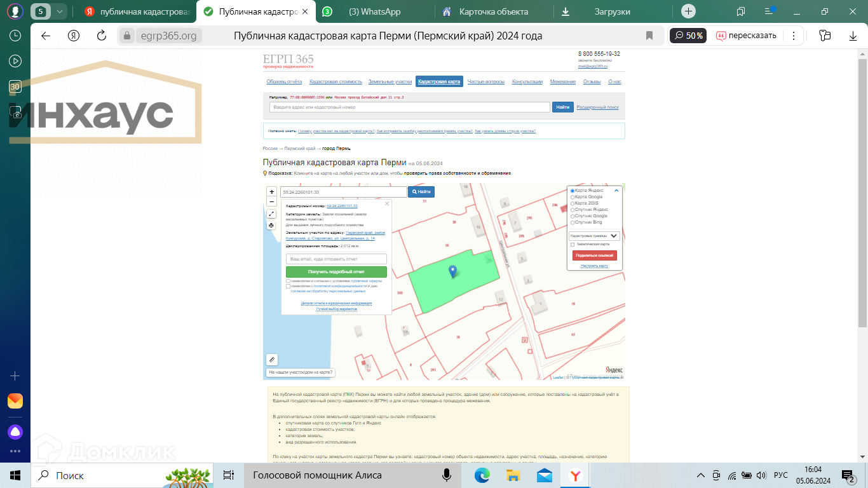Select Карта Google radio option
Screen dimensions: 868x488
[573, 197]
